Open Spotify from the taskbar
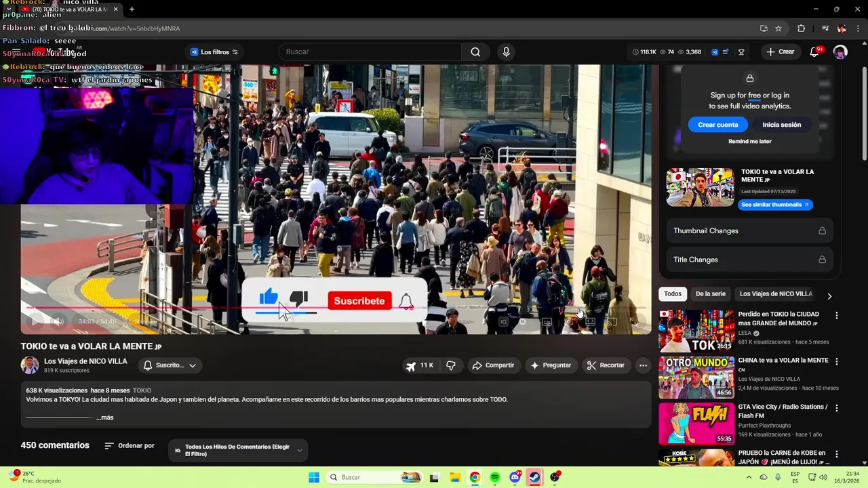The image size is (868, 488). coord(495,477)
